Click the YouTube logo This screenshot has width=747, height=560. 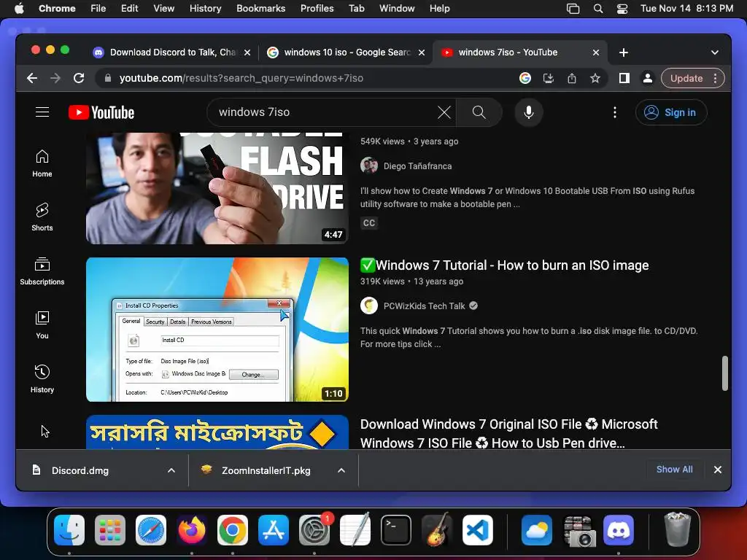coord(101,112)
